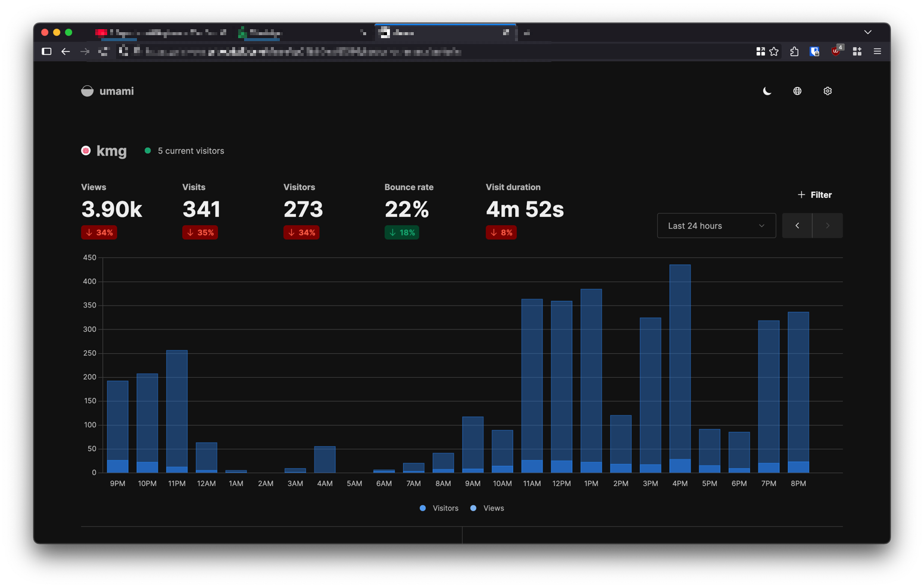Click the browser extensions puzzle-piece icon
Screen dimensions: 924x588
(794, 52)
